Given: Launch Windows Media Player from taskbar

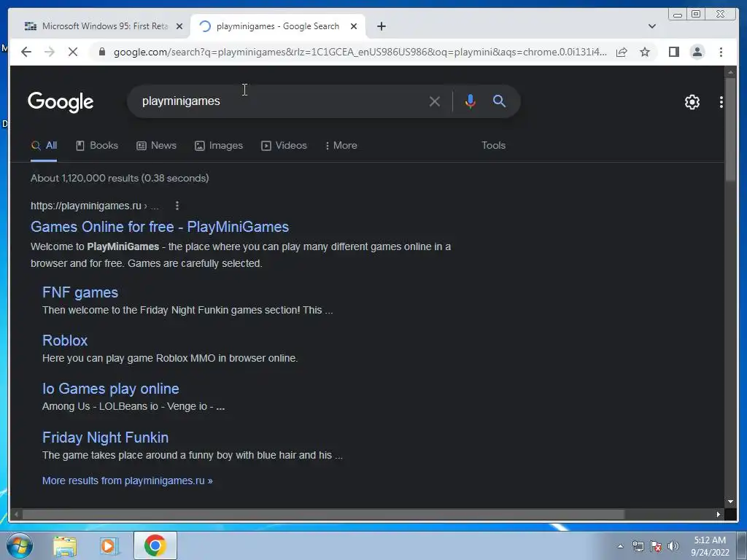Looking at the screenshot, I should tap(109, 545).
